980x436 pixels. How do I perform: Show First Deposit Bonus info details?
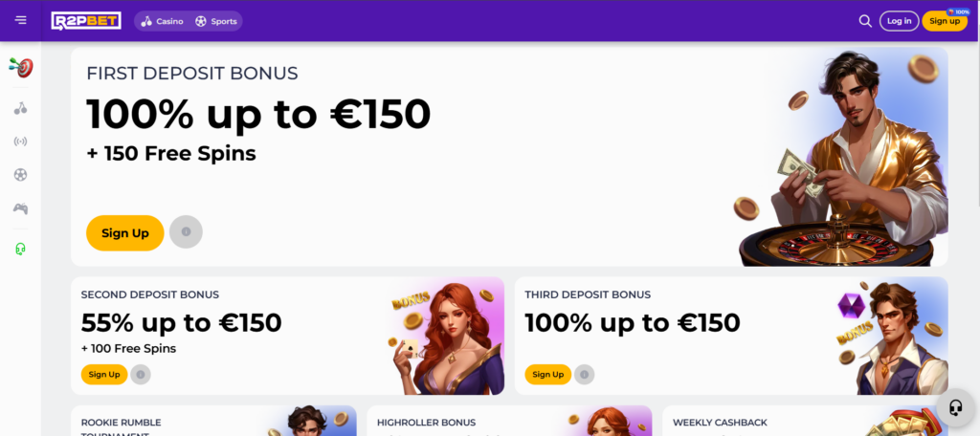click(186, 232)
